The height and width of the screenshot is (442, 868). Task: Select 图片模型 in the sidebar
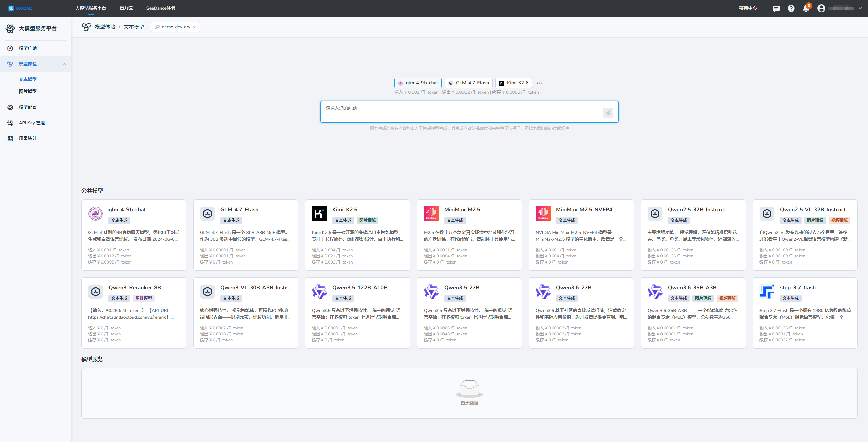[28, 91]
